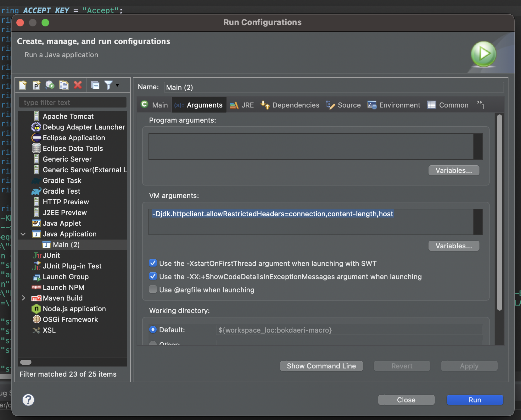Click the Apache Tomcat icon in the tree
The width and height of the screenshot is (521, 420).
click(36, 116)
